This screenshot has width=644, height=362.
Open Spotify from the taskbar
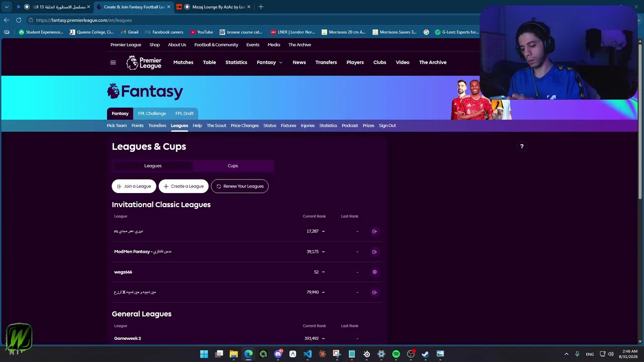(x=396, y=354)
